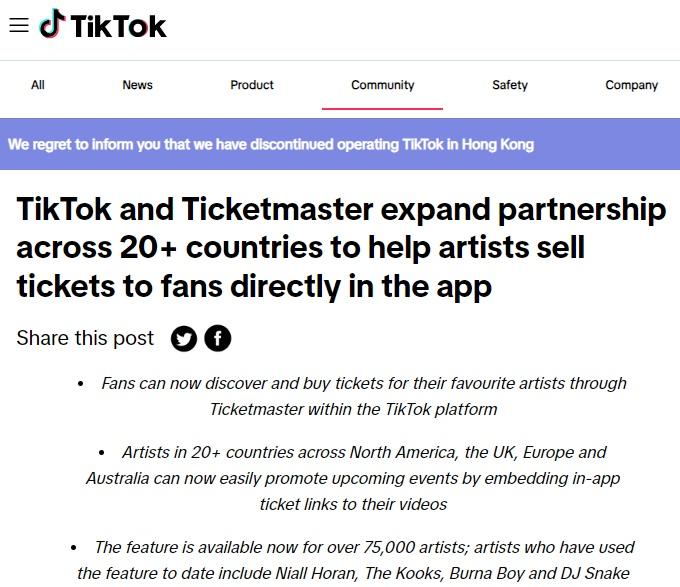The height and width of the screenshot is (587, 680).
Task: Share this post on Twitter
Action: coord(184,338)
